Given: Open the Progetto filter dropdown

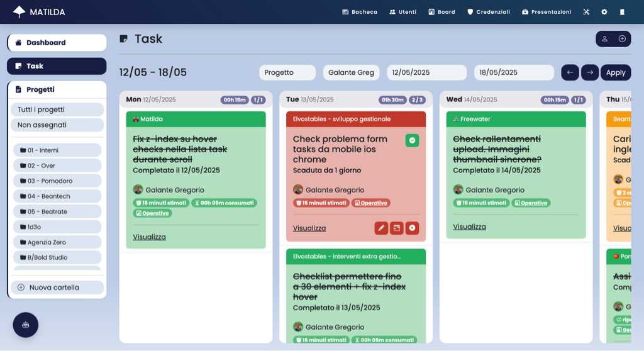Looking at the screenshot, I should (287, 72).
